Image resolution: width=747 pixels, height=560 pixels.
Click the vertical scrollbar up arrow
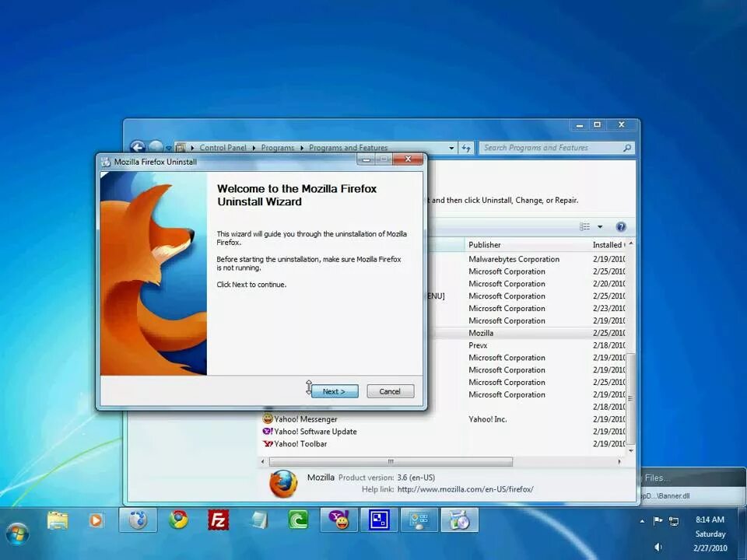(x=631, y=243)
